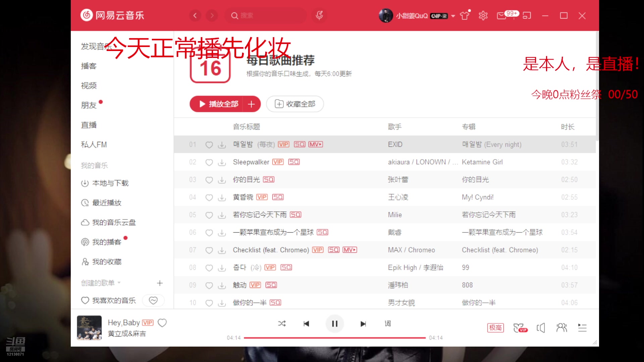Image resolution: width=644 pixels, height=362 pixels.
Task: Like song 01 매일밤 with heart icon
Action: 209,145
